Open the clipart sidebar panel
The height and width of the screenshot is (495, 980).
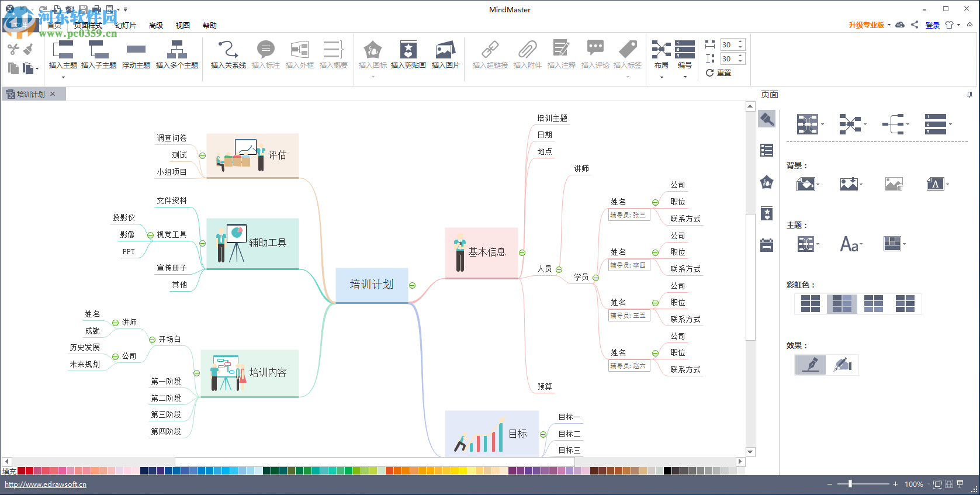pyautogui.click(x=767, y=213)
